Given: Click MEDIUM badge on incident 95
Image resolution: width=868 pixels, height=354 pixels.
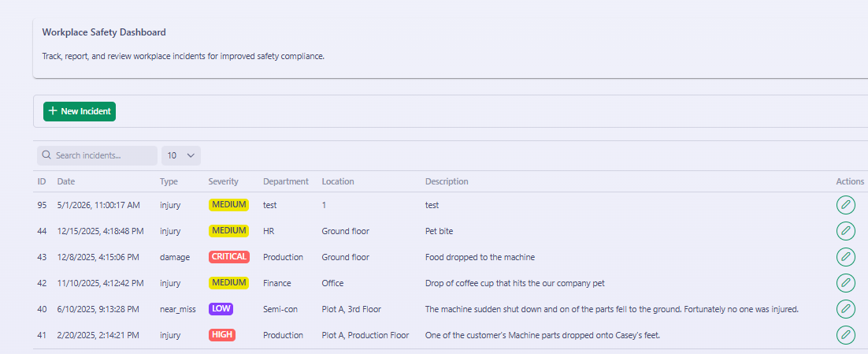Looking at the screenshot, I should [x=228, y=204].
